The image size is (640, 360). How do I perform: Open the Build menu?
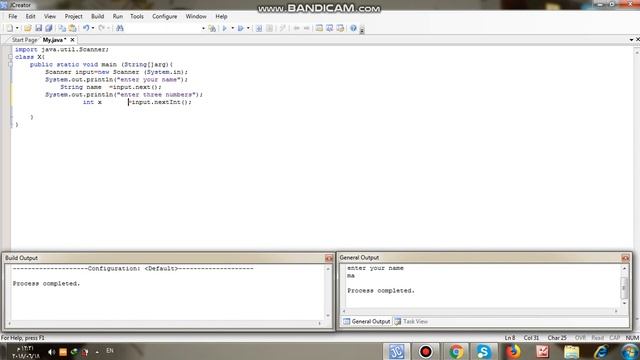point(97,16)
